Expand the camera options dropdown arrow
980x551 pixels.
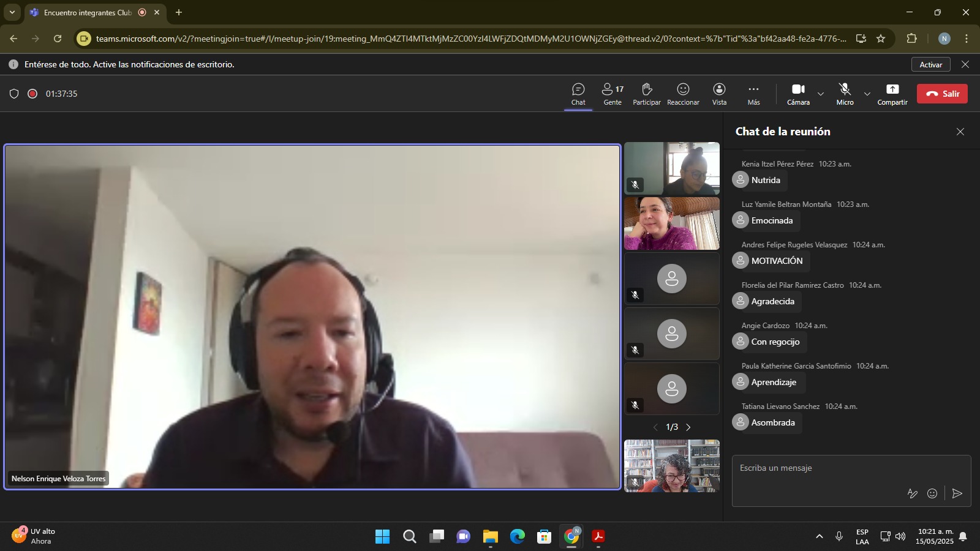click(821, 94)
